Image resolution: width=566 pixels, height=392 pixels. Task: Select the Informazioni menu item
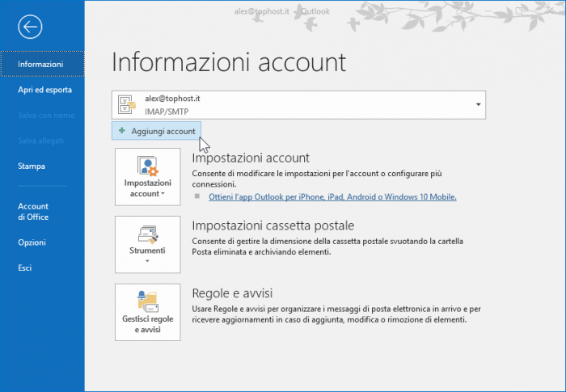point(42,64)
